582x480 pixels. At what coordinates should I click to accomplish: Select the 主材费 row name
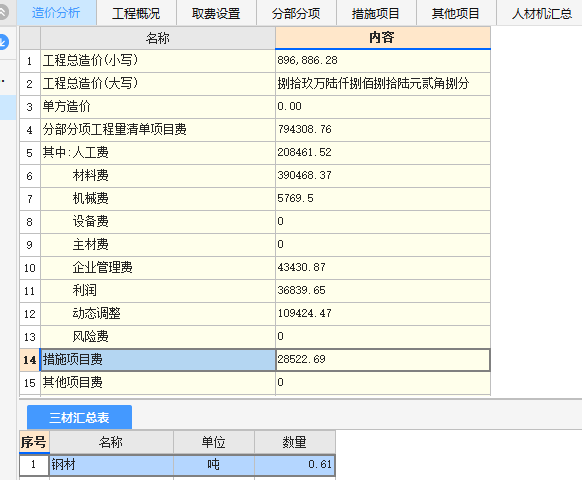158,245
